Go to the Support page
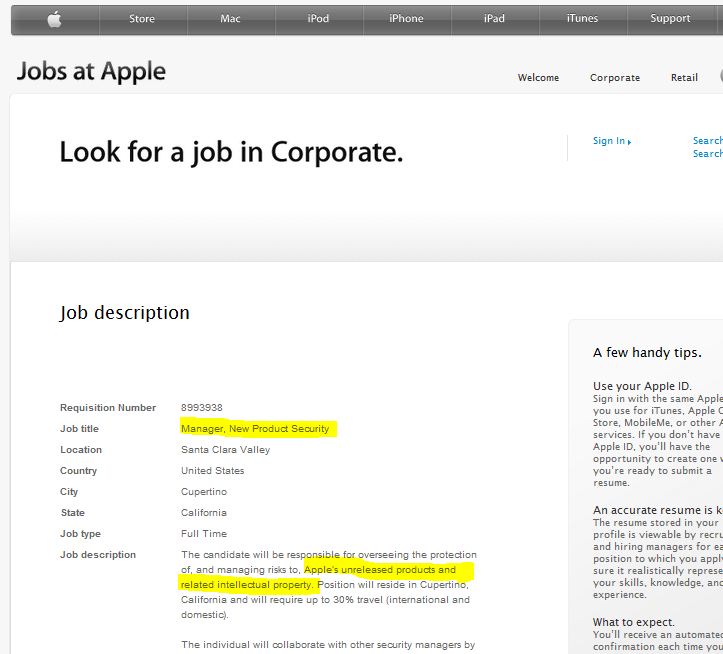 [670, 19]
